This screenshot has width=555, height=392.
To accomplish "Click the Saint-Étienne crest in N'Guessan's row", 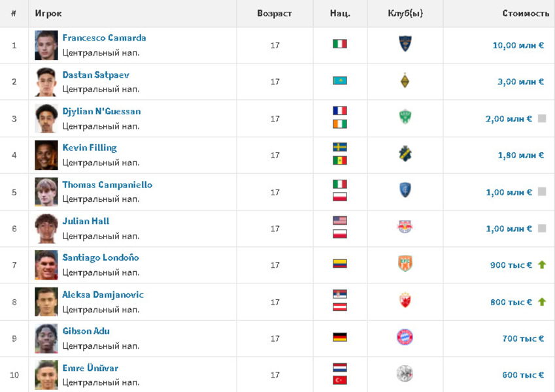I will coord(405,118).
